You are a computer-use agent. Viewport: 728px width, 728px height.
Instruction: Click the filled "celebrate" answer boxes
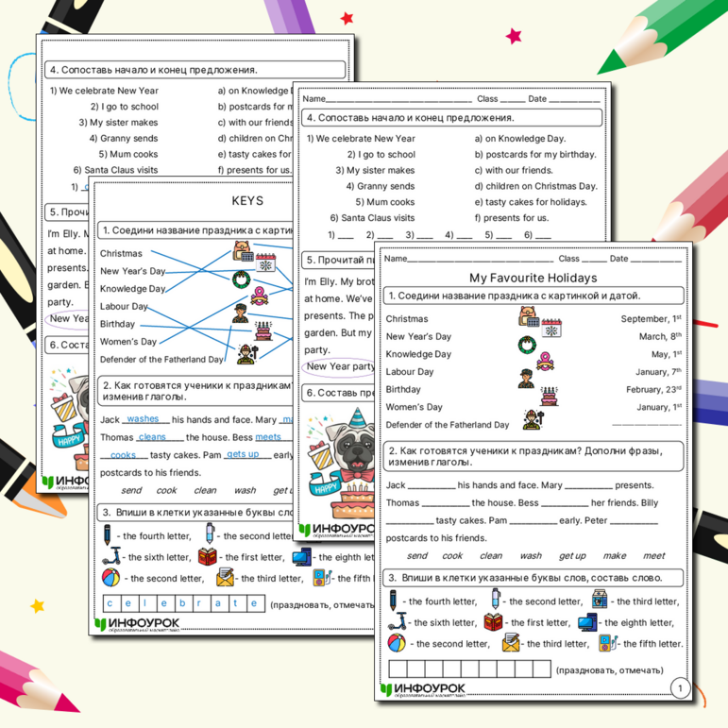pos(183,603)
